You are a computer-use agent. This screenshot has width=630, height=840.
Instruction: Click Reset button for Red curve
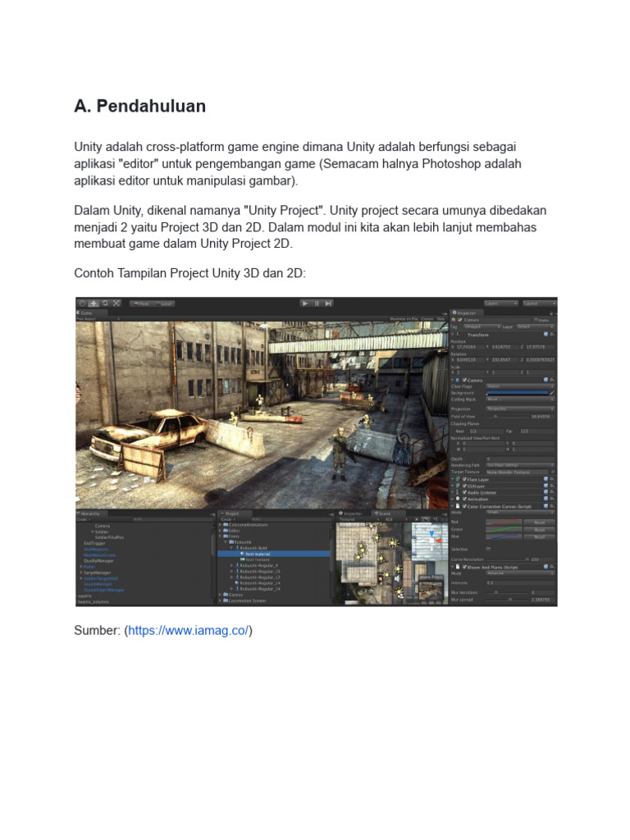tap(539, 523)
